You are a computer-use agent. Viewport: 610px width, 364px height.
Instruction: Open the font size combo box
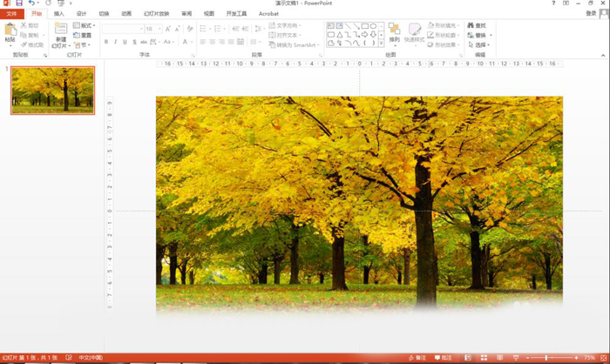coord(153,29)
